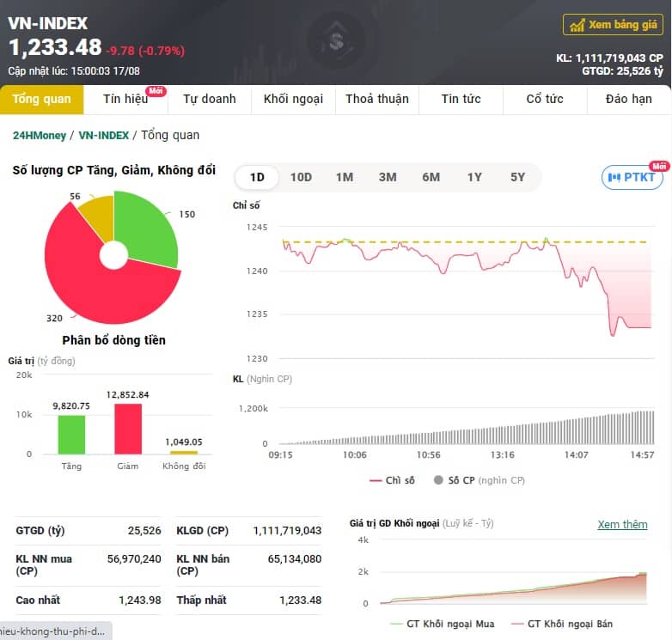
Task: Open the Xem bảng giá price board button
Action: click(613, 24)
